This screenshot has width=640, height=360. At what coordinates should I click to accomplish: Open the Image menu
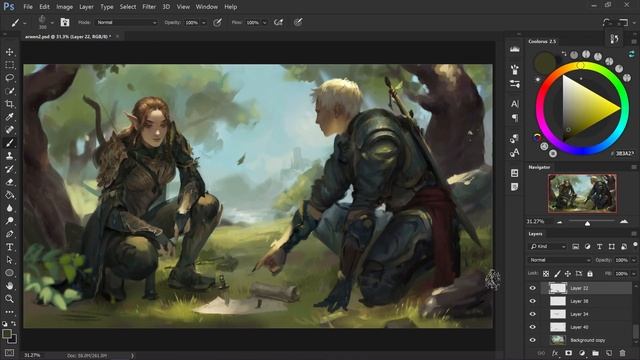pyautogui.click(x=64, y=7)
